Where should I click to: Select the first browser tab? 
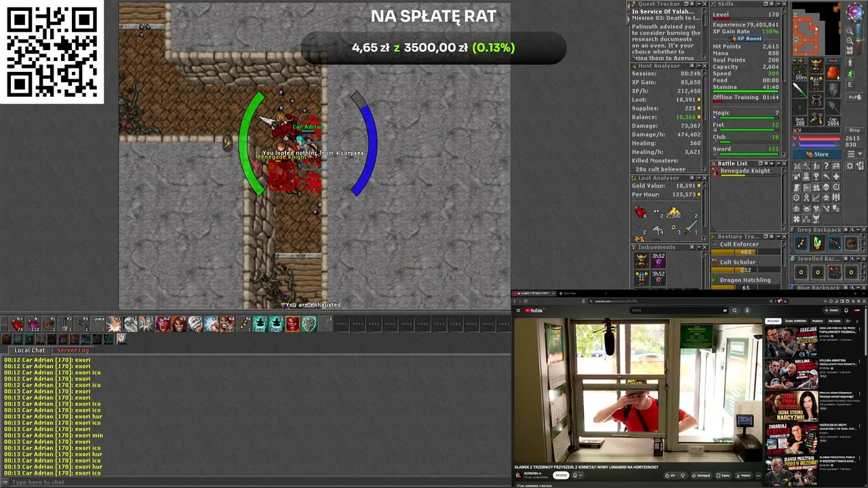pyautogui.click(x=534, y=293)
